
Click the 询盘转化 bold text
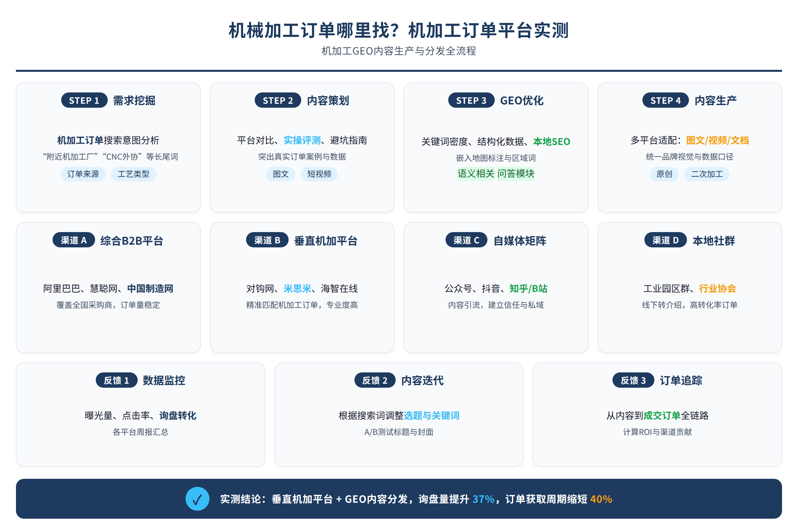(x=178, y=416)
